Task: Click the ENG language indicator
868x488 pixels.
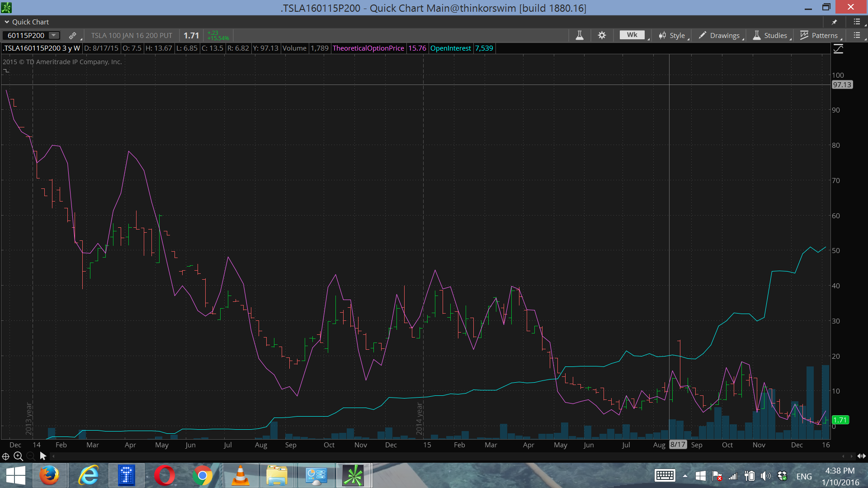Action: pos(804,476)
